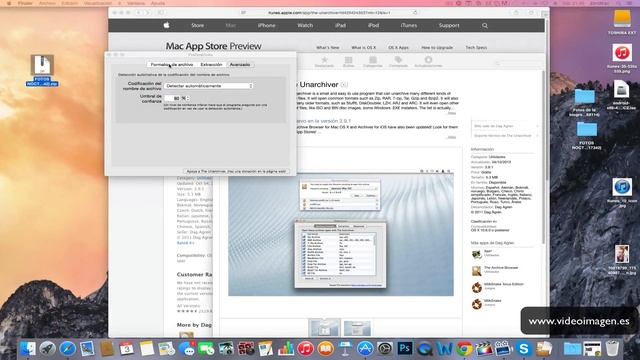Launch Photoshop from the Dock
The width and height of the screenshot is (640, 360).
(x=405, y=349)
